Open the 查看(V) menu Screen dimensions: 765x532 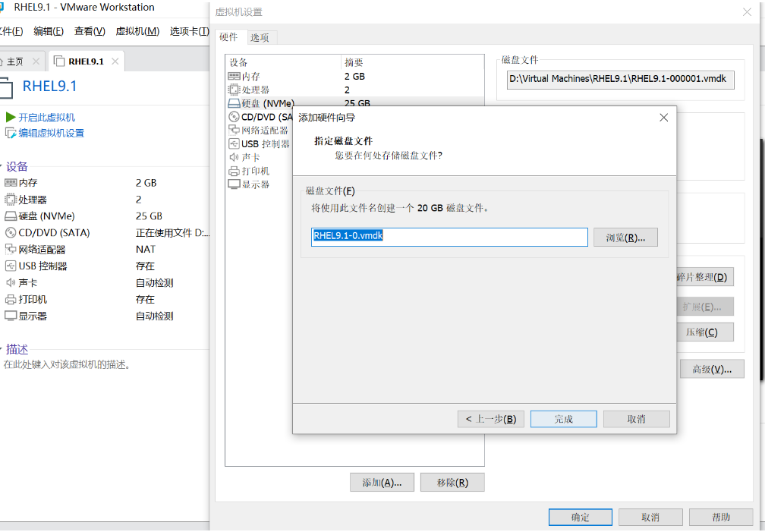coord(90,31)
